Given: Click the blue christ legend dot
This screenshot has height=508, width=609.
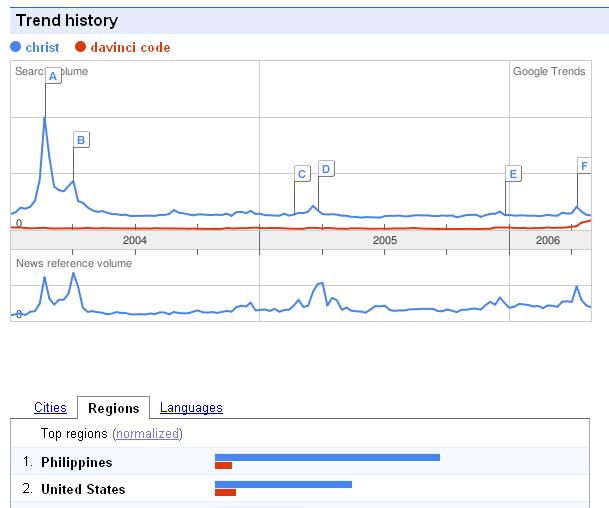Looking at the screenshot, I should (16, 47).
